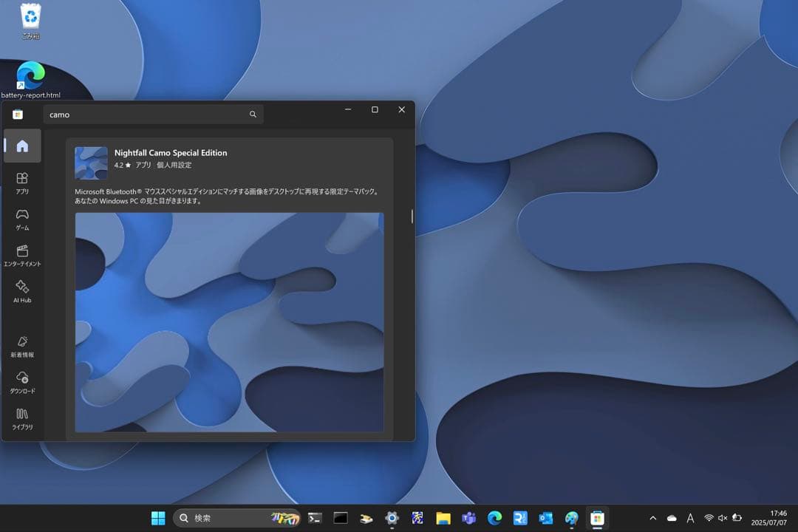Viewport: 798px width, 532px height.
Task: Open Outlook from the taskbar
Action: click(545, 518)
